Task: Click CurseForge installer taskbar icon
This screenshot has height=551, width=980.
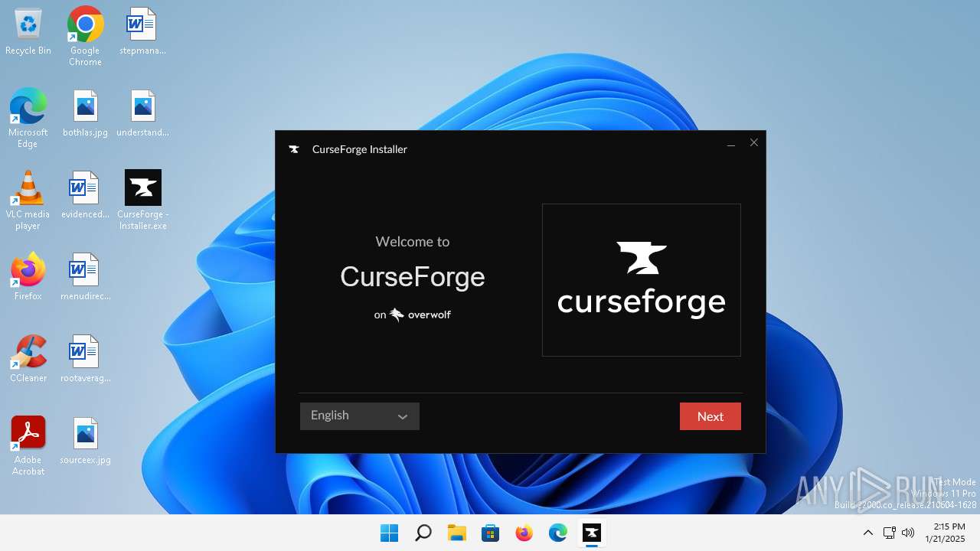Action: [x=591, y=533]
